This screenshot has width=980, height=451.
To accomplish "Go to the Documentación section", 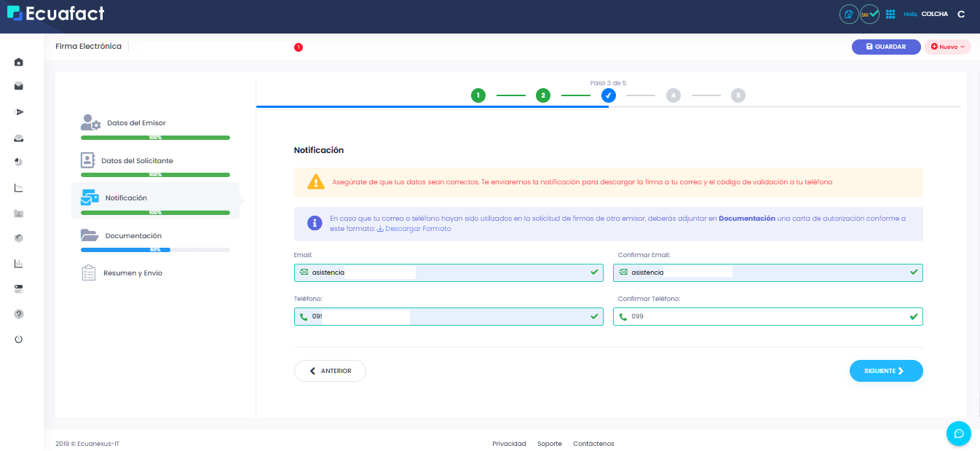I will (133, 236).
